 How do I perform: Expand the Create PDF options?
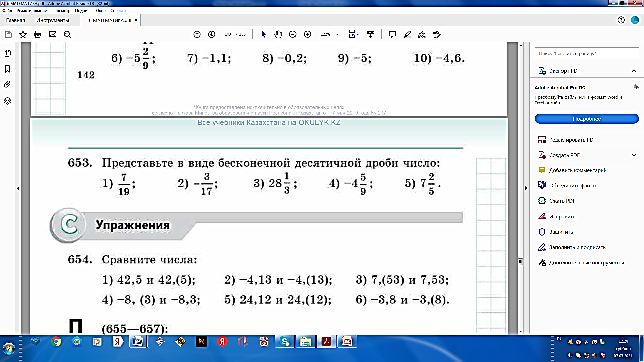634,155
